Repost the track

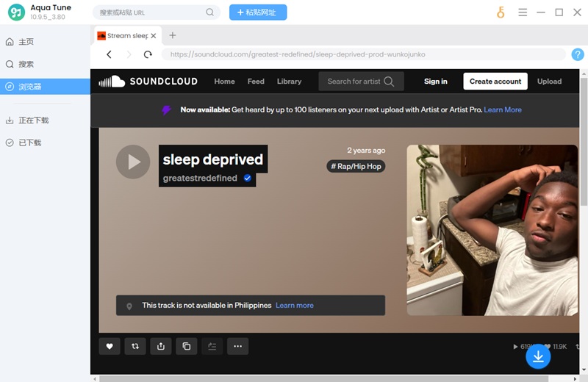[x=135, y=347]
